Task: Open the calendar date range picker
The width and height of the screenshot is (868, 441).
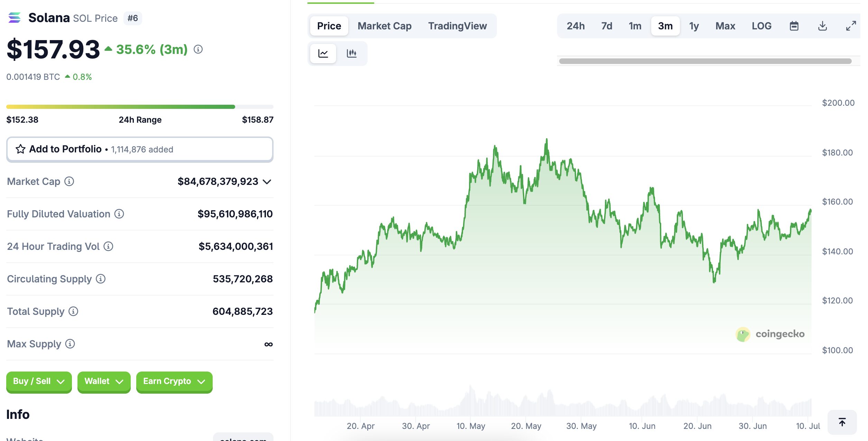Action: click(794, 26)
